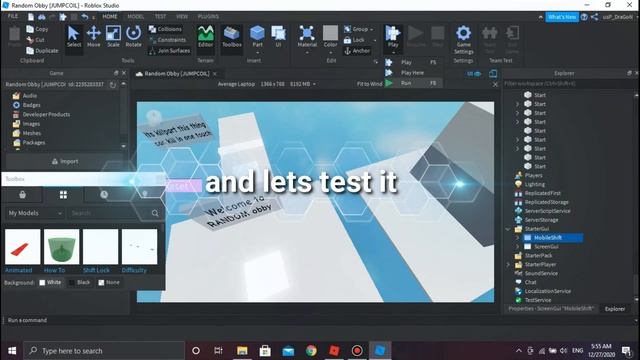Open Game Settings
This screenshot has width=640, height=360.
pyautogui.click(x=463, y=40)
